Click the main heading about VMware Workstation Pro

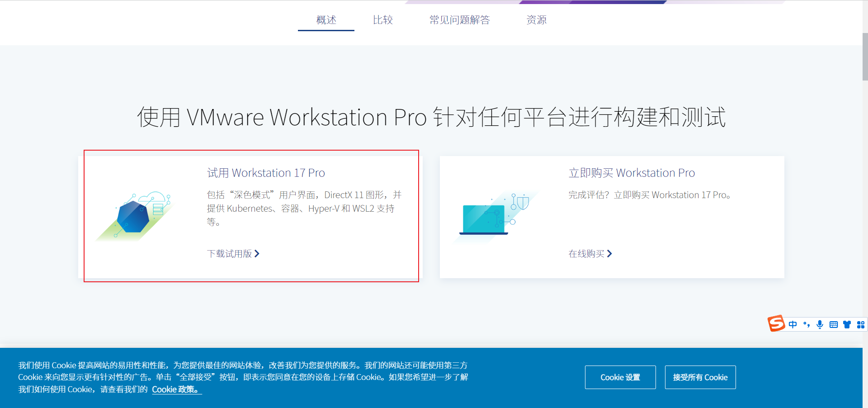pos(431,117)
